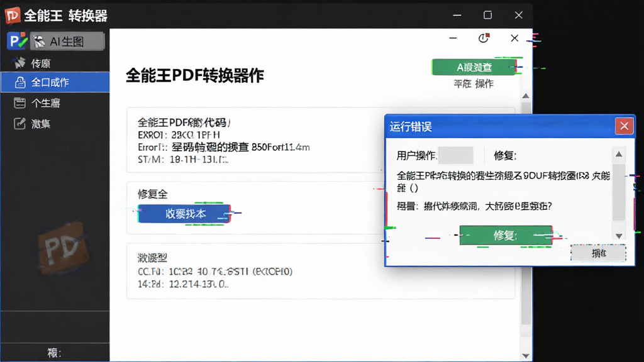Click the gray dashed button at dialog bottom right
This screenshot has width=644, height=362.
point(599,253)
